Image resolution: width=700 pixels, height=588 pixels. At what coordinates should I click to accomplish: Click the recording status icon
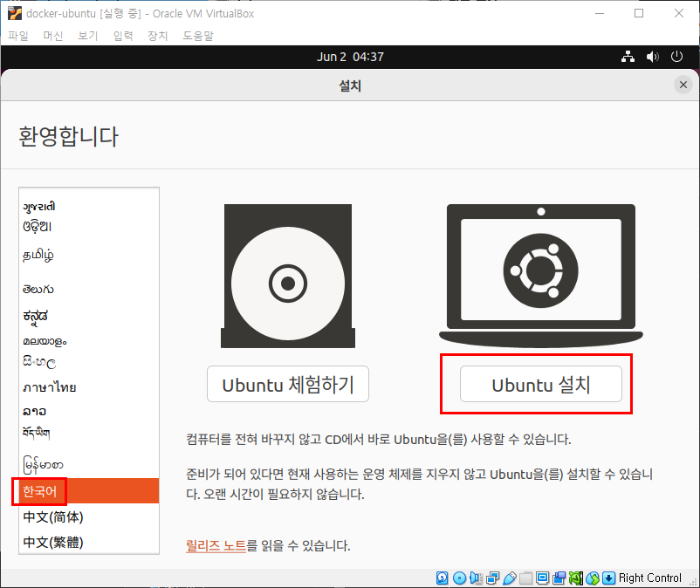(x=559, y=578)
